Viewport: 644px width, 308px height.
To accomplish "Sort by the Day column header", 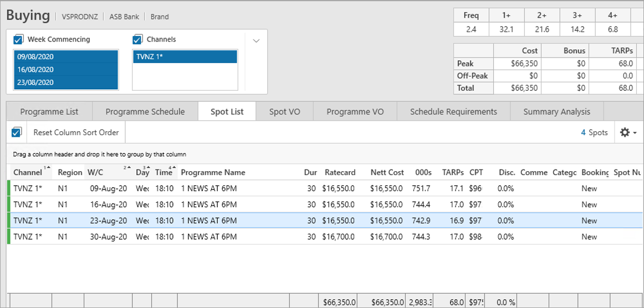I will [142, 172].
